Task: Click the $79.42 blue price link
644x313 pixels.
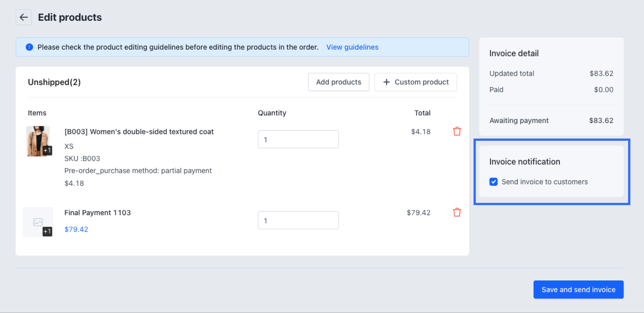Action: point(76,229)
